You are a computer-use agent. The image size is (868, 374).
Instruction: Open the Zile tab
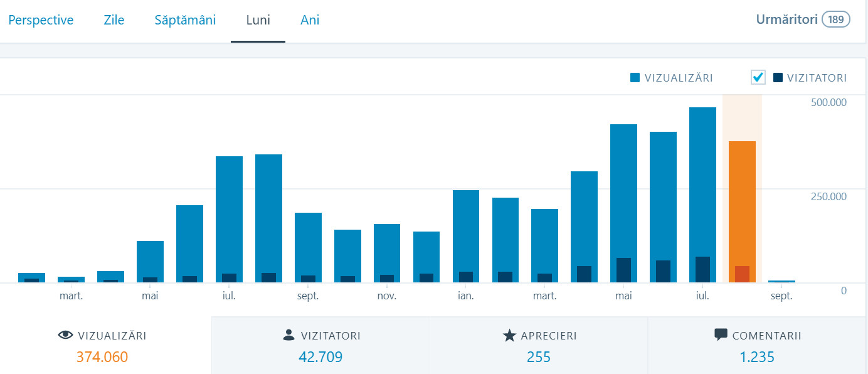(x=114, y=20)
